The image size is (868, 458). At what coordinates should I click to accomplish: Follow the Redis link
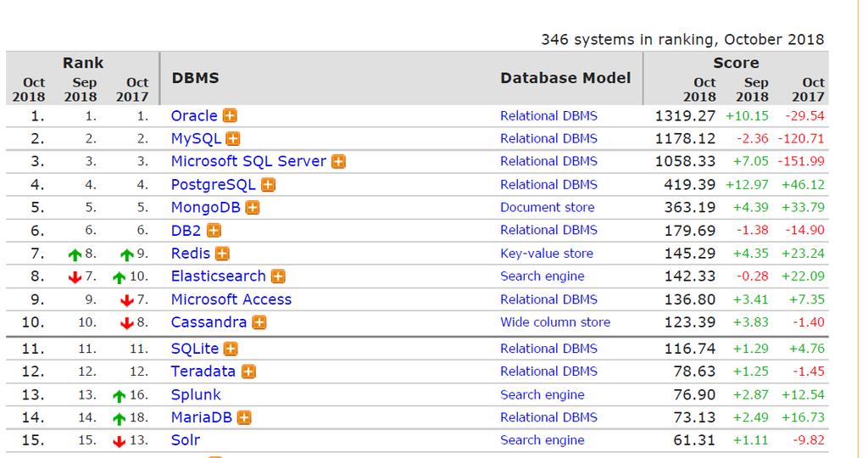point(191,253)
